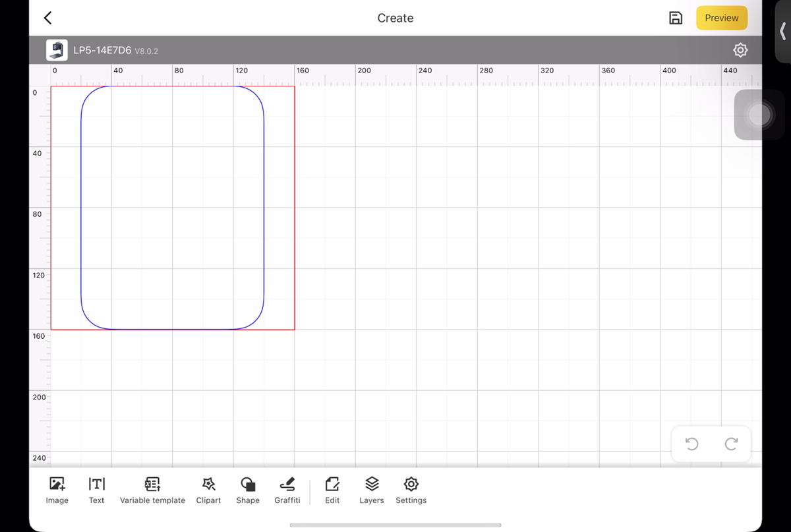The image size is (791, 532).
Task: Go back using the back arrow
Action: (47, 18)
